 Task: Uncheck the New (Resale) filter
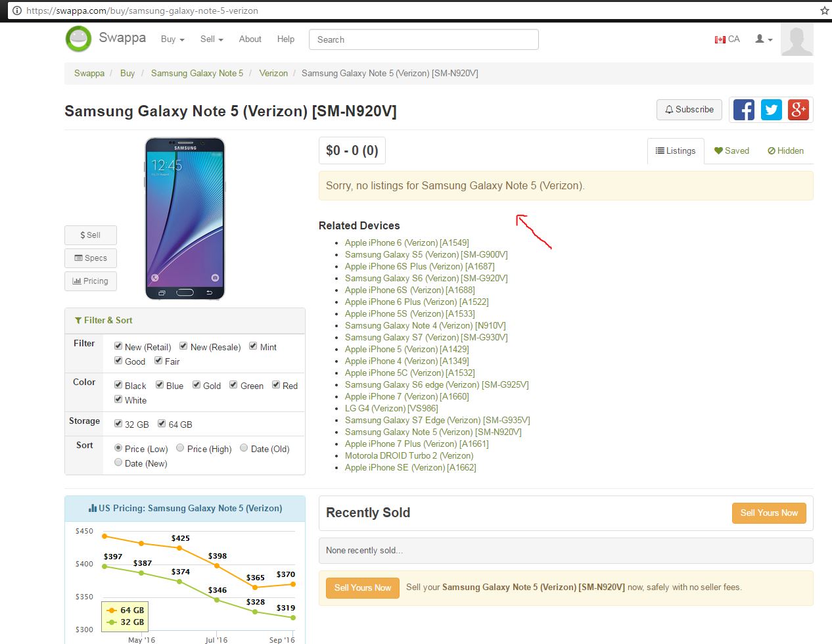(184, 346)
